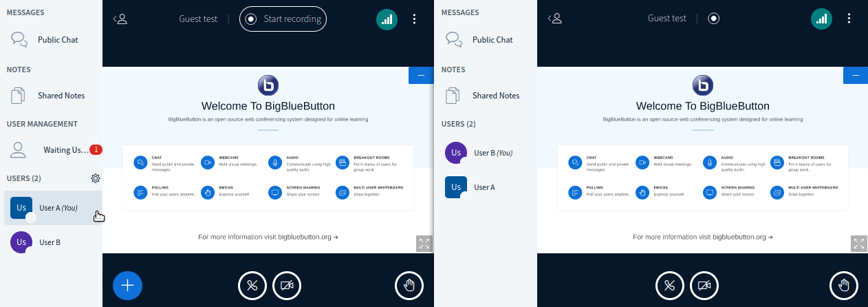This screenshot has width=868, height=307.
Task: Select User A (You) in left window
Action: tap(53, 208)
